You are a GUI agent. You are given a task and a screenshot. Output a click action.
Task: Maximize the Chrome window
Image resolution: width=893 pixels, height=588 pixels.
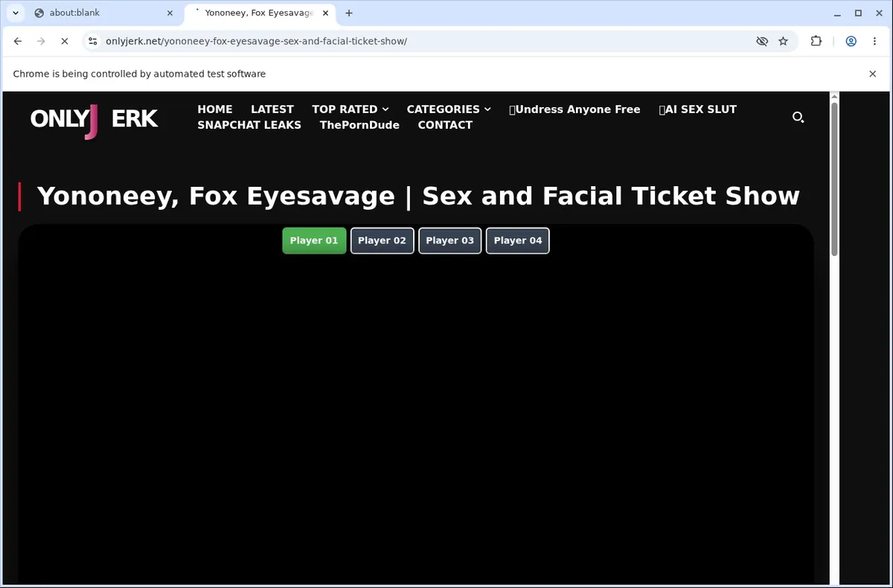858,13
